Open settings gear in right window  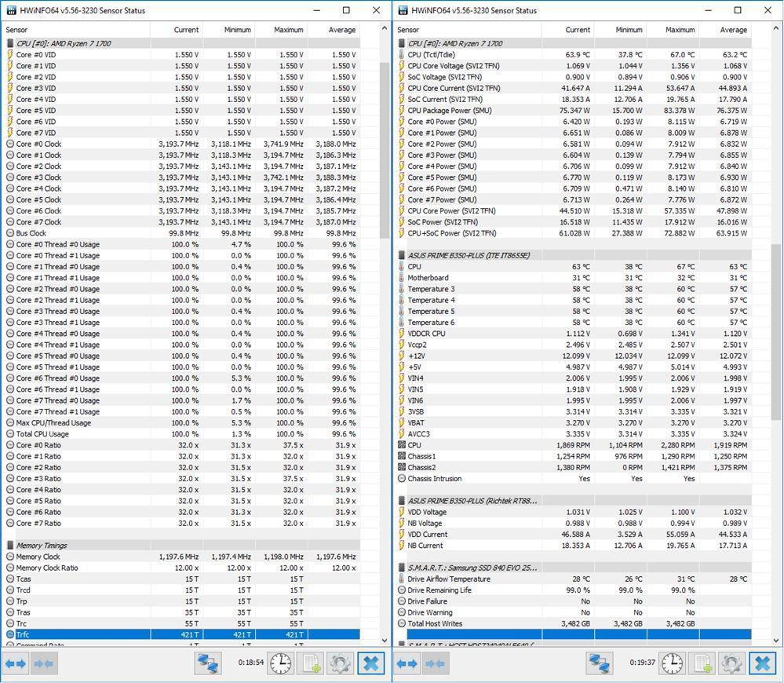[x=731, y=663]
